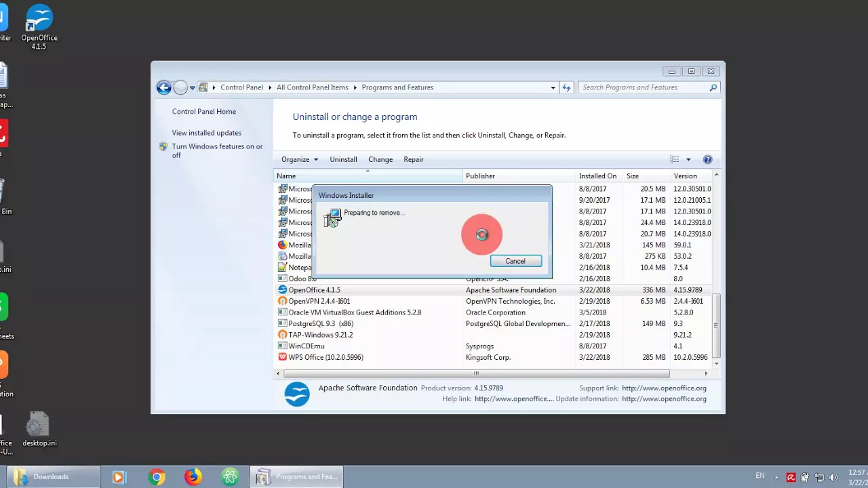
Task: Click Apache Software Foundation publisher cell
Action: point(511,290)
